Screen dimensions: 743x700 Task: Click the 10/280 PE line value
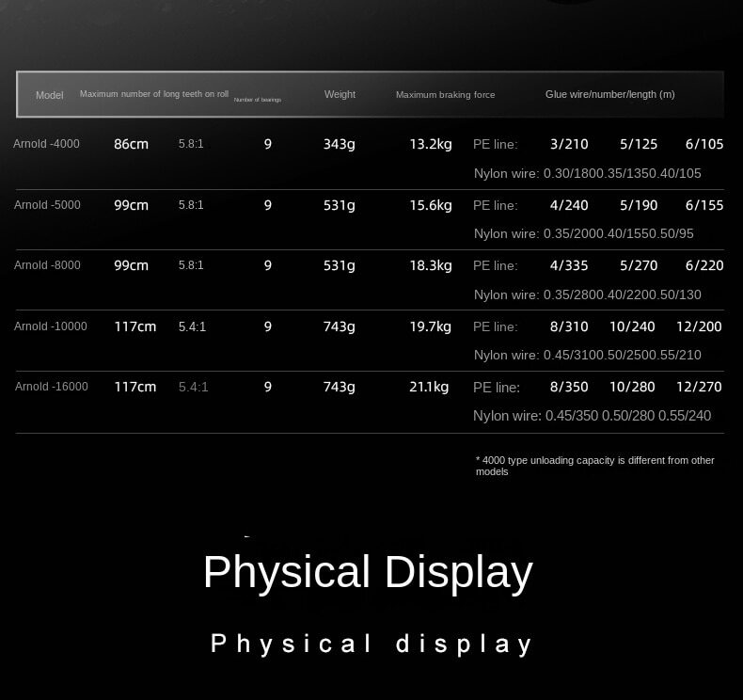[x=632, y=387]
